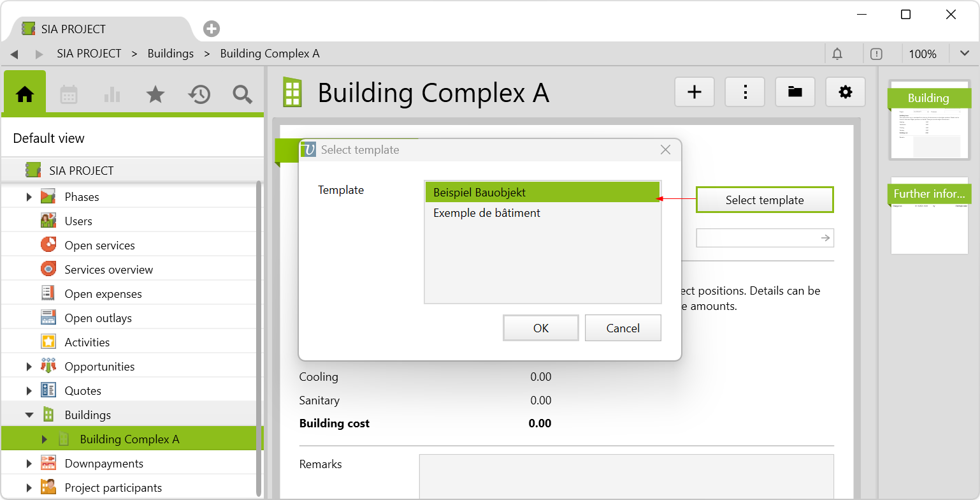The width and height of the screenshot is (980, 500).
Task: Collapse the Buildings tree node
Action: pyautogui.click(x=29, y=415)
